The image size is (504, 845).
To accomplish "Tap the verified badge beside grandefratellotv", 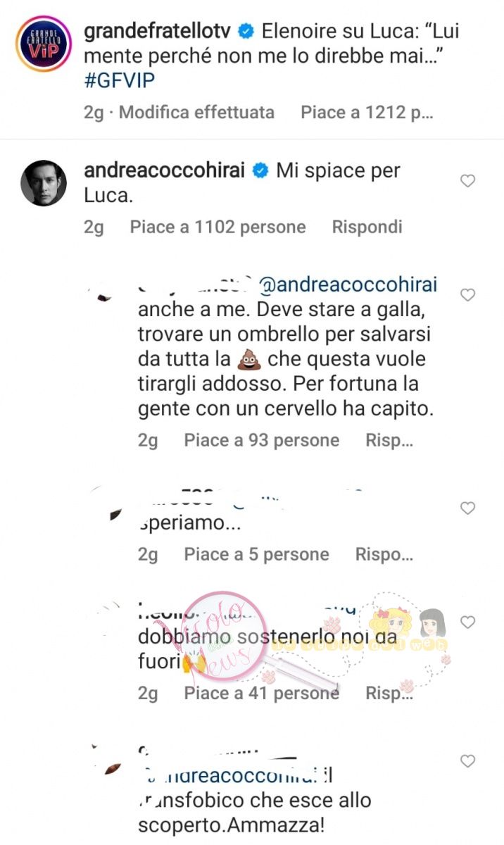I will point(246,31).
